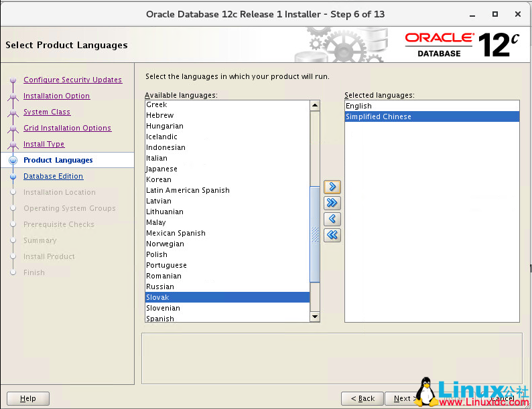Viewport: 532px width, 409px height.
Task: Select Greek in the Available languages list
Action: point(227,104)
